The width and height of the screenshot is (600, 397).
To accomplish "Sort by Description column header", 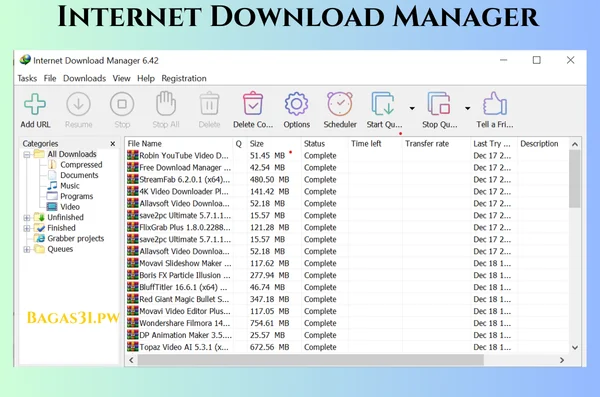I will (543, 144).
